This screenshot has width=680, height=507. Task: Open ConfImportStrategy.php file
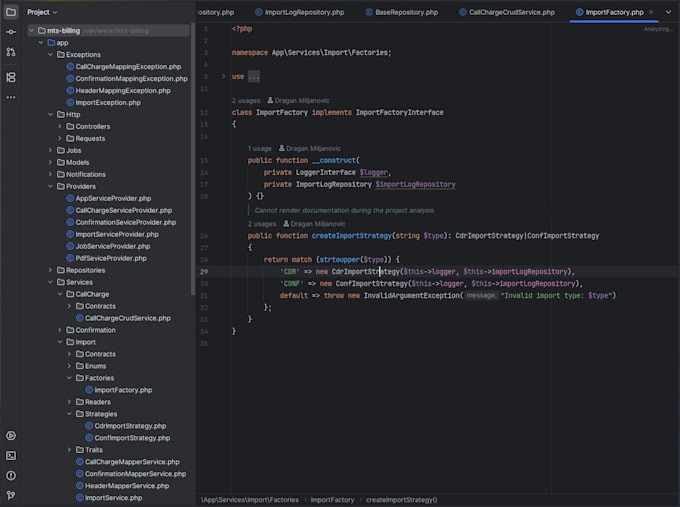[128, 438]
